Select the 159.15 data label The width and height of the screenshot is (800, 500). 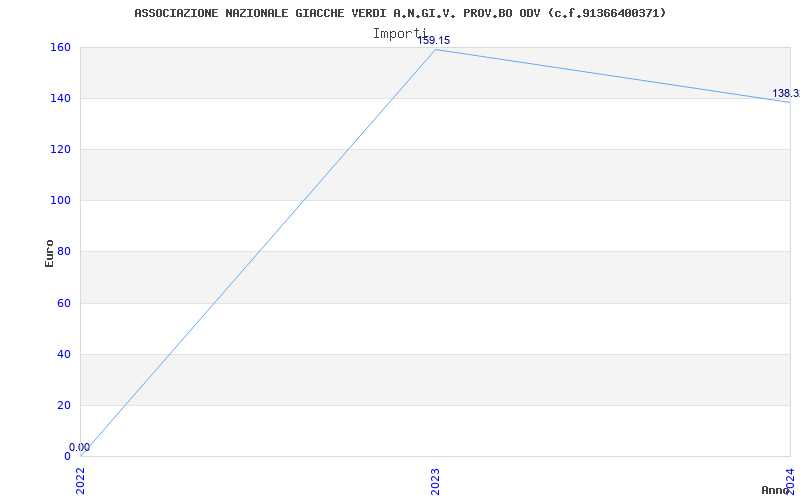coord(434,41)
